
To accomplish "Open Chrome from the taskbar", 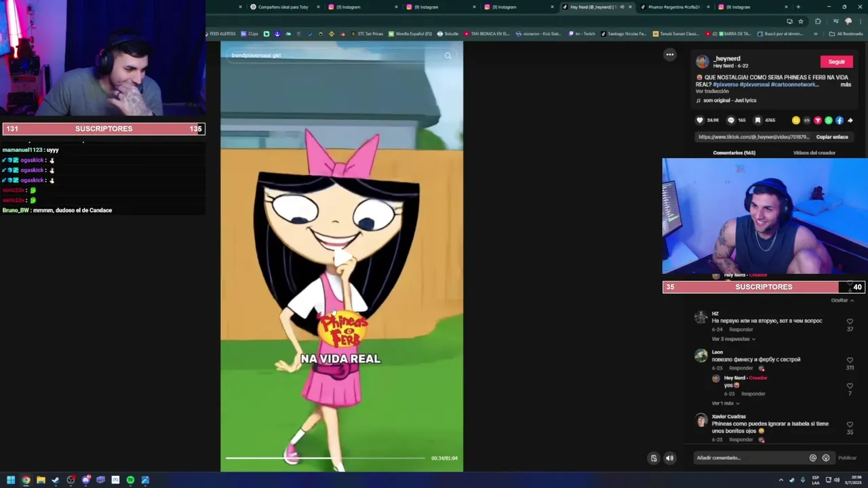I will (26, 480).
